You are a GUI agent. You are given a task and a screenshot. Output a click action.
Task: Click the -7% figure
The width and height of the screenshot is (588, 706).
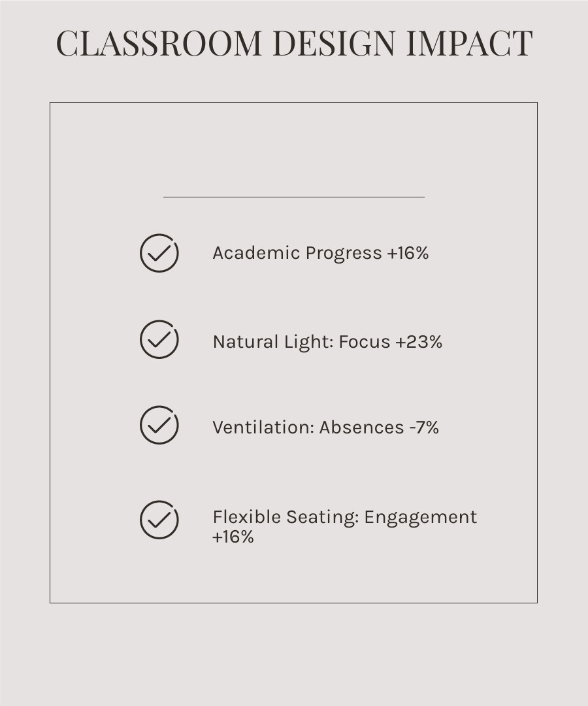click(x=424, y=428)
